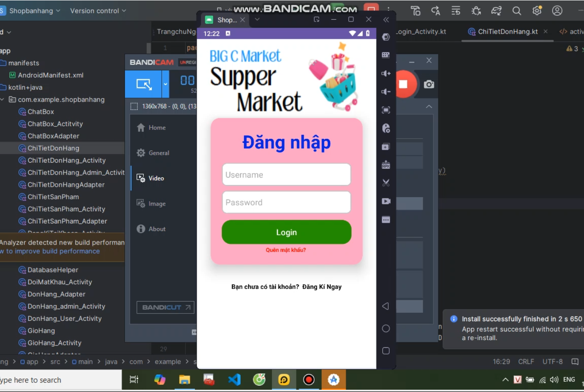Click the warnings indicator showing 3

[572, 49]
